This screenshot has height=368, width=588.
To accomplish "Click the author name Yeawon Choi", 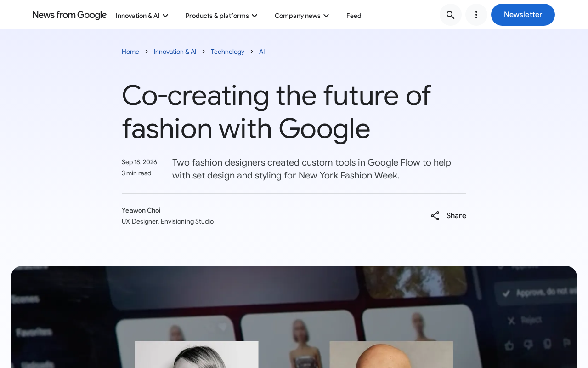I will tap(141, 210).
